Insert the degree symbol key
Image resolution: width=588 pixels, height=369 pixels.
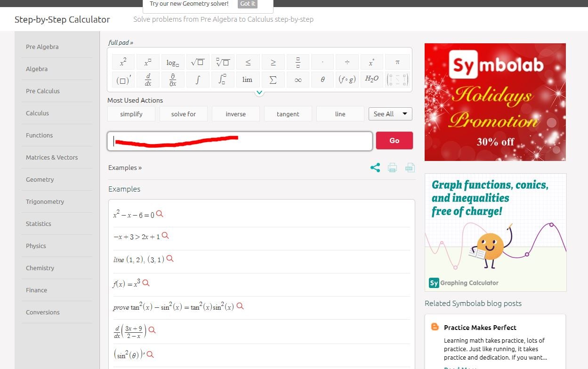pos(372,62)
